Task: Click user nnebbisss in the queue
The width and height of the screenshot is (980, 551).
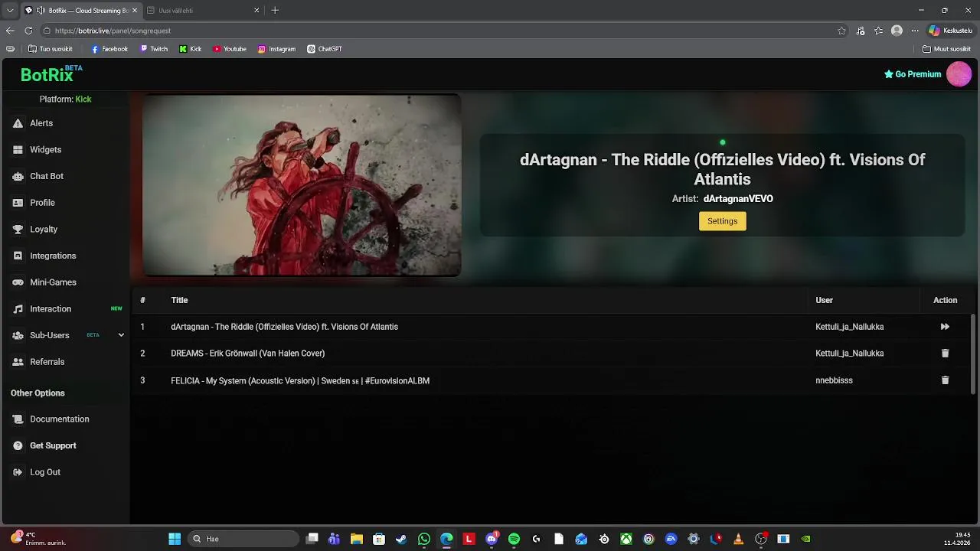Action: coord(834,380)
